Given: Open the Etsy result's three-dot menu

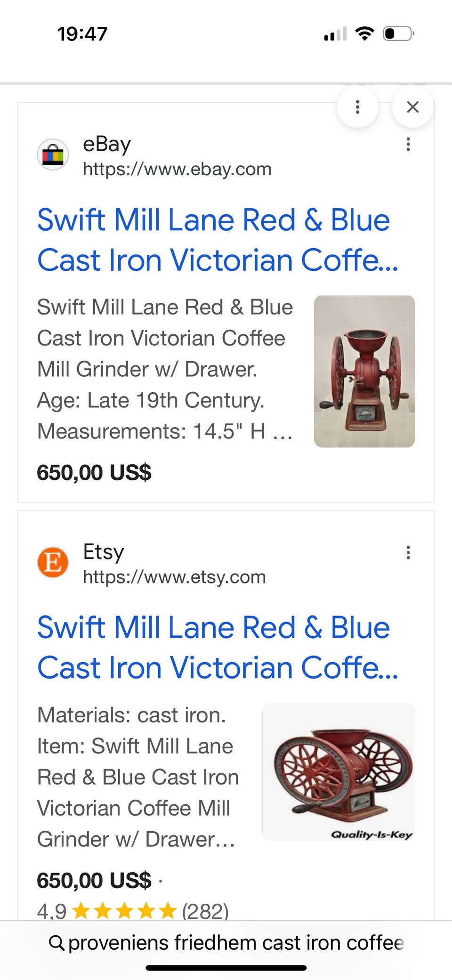Looking at the screenshot, I should tap(408, 552).
